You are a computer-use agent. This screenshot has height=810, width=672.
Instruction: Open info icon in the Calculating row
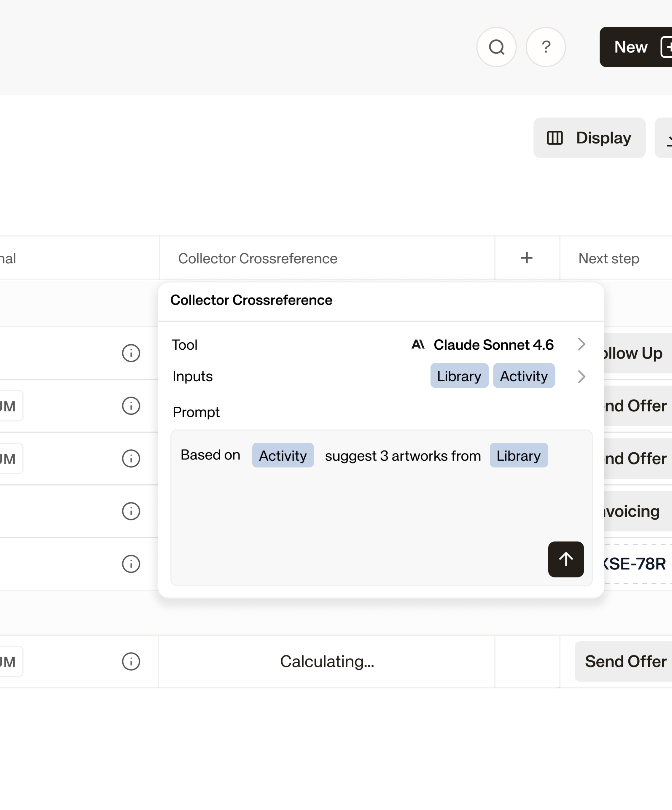pos(131,662)
